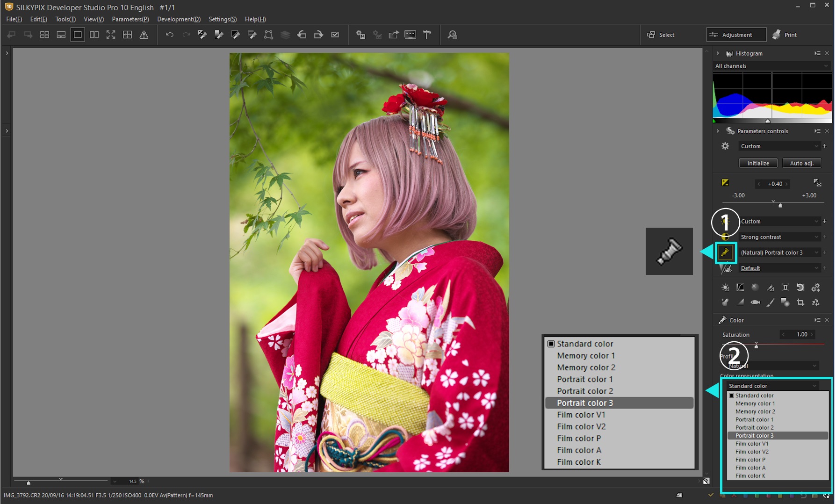This screenshot has width=836, height=504.
Task: Collapse the Histogram panel chevron
Action: pyautogui.click(x=718, y=53)
